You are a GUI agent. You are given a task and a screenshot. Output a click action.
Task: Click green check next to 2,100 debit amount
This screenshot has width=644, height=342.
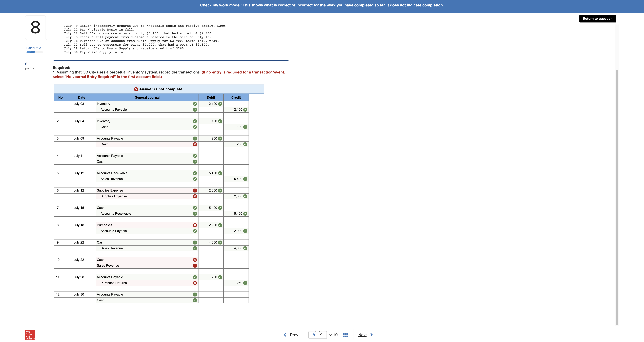(220, 104)
